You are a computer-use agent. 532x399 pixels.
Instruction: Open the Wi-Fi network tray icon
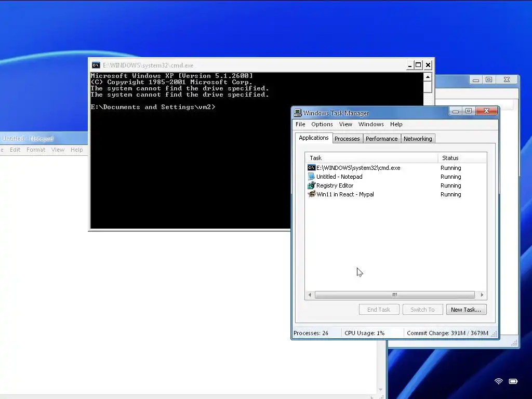498,381
